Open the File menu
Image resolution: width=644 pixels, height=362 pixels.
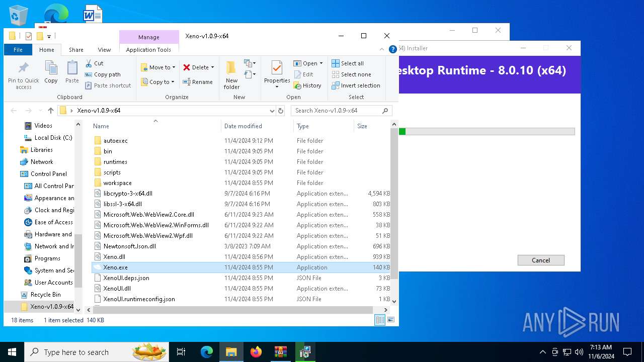click(x=18, y=50)
